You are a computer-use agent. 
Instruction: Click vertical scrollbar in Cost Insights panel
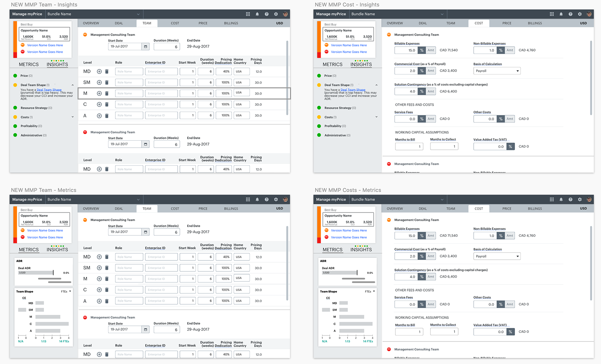click(591, 78)
